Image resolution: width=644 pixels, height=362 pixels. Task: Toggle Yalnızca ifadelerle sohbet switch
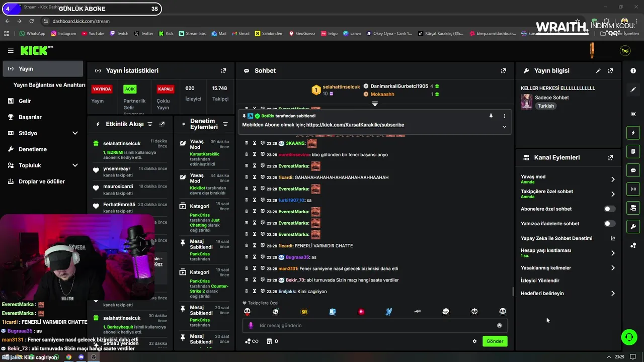point(609,224)
